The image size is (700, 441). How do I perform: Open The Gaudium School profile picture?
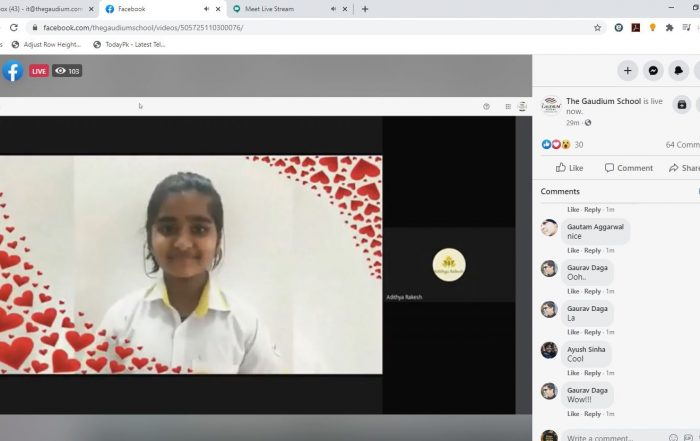551,105
